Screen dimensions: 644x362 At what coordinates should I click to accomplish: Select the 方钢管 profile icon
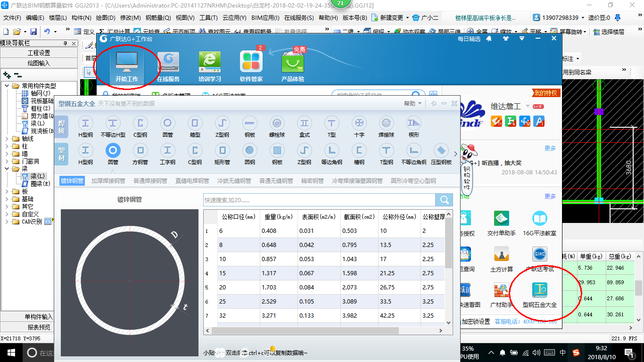coord(140,151)
